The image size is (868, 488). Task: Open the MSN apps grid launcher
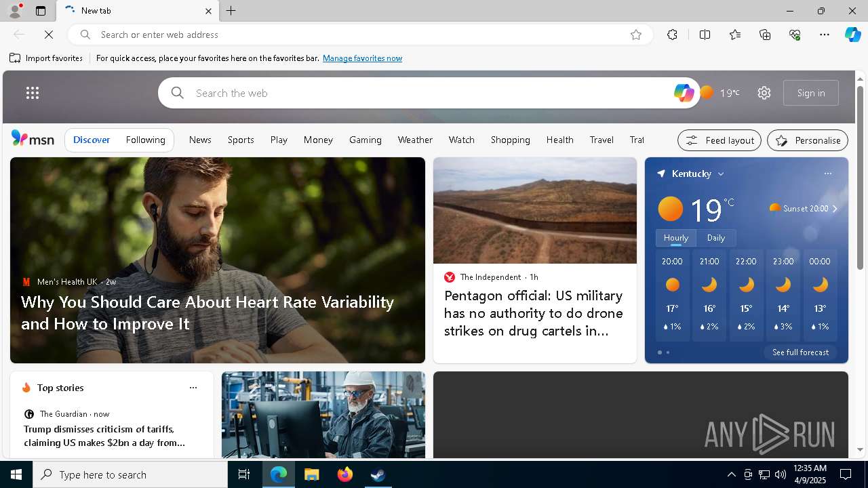pos(33,93)
